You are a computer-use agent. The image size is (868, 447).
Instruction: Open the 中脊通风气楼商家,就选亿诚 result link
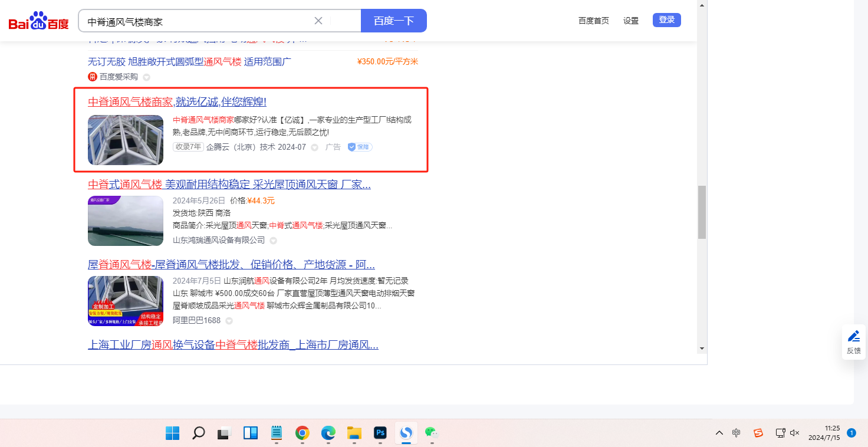(x=177, y=101)
